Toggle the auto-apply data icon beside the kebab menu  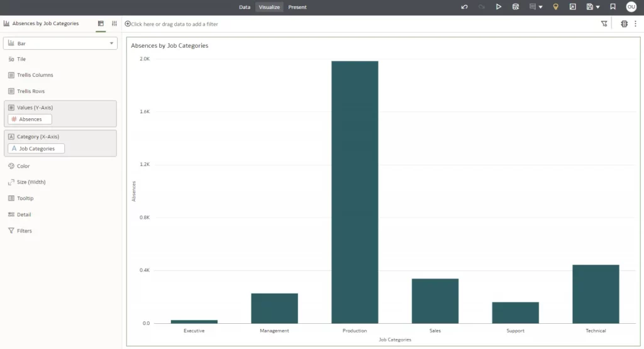pos(624,24)
